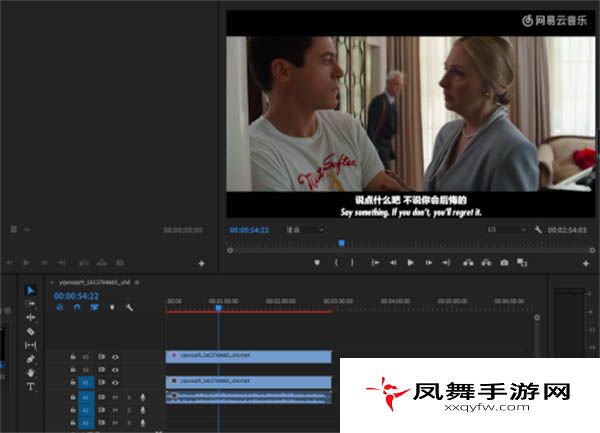Screen dimensions: 600x433
Task: Mark Out point in Program monitor
Action: pos(352,262)
